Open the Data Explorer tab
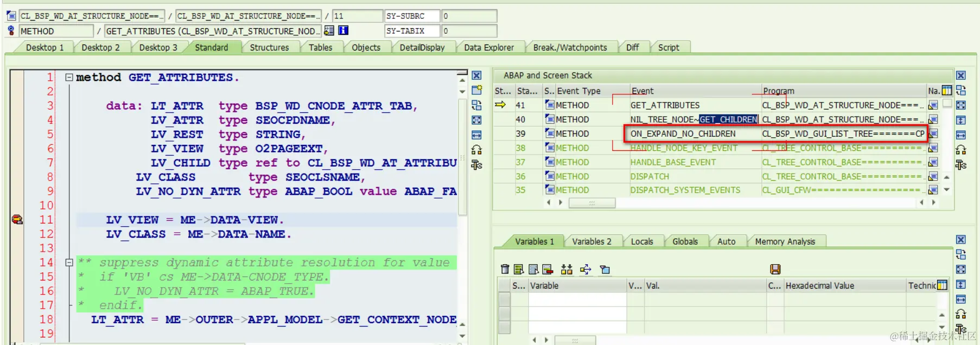Image resolution: width=980 pixels, height=345 pixels. click(x=488, y=47)
